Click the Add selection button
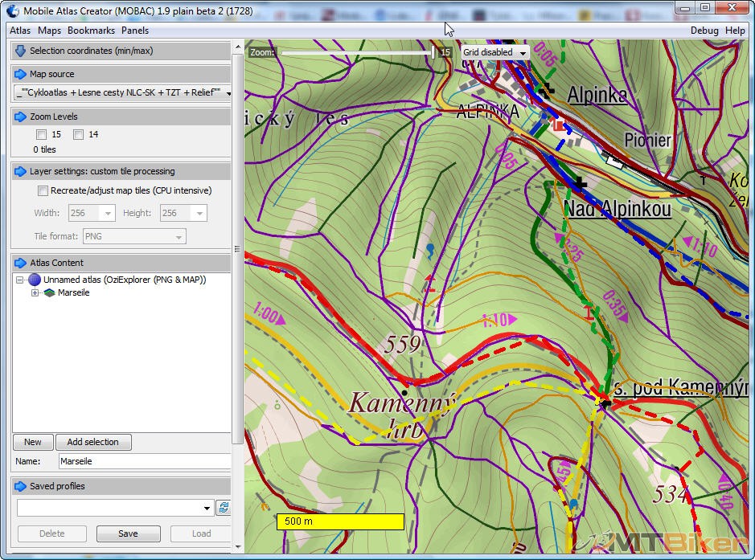The width and height of the screenshot is (755, 560). (x=92, y=442)
